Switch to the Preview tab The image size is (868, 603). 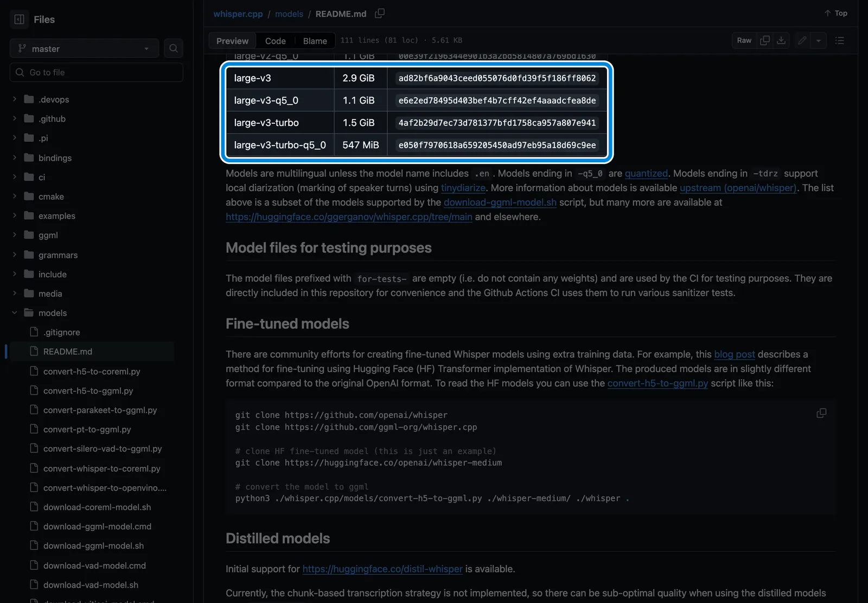232,41
